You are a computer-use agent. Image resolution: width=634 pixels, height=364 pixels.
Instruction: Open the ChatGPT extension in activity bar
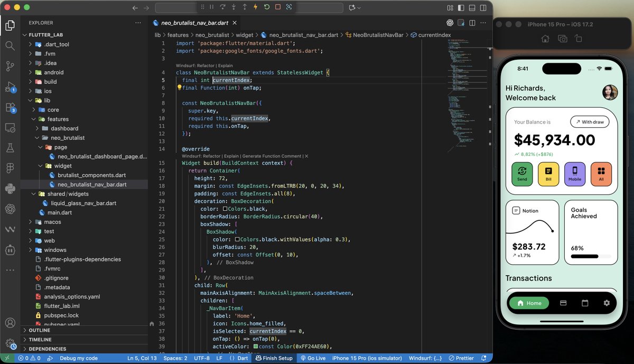pos(10,209)
